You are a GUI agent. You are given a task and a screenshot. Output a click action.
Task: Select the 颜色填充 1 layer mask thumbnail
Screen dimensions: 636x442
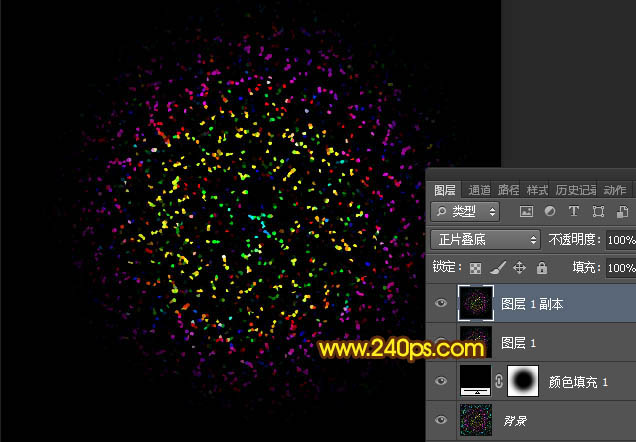pyautogui.click(x=523, y=381)
